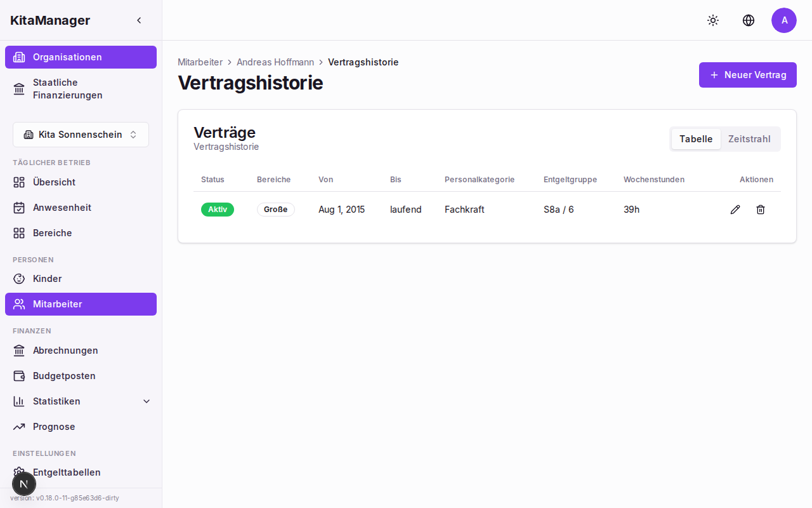The height and width of the screenshot is (508, 812).
Task: Open the Kita Sonnenschein organization selector
Action: 81,134
